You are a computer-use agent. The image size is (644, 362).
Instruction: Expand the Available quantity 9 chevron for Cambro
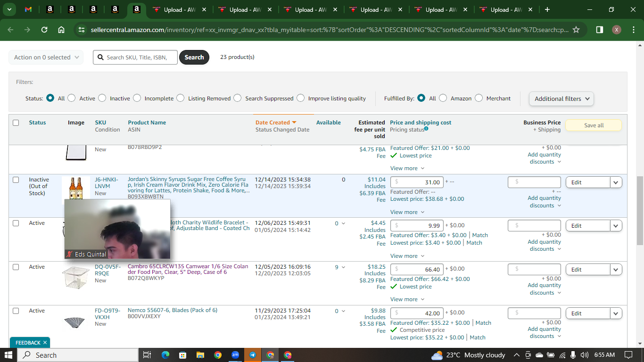pyautogui.click(x=344, y=267)
